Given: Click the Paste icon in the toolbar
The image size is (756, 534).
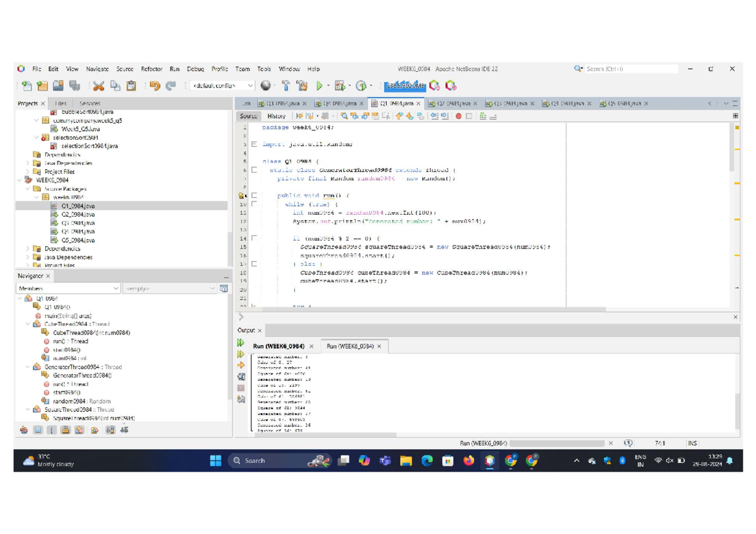Looking at the screenshot, I should tap(132, 86).
